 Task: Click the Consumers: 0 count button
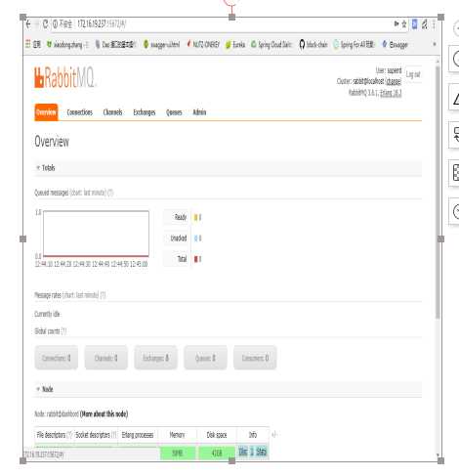(x=255, y=358)
